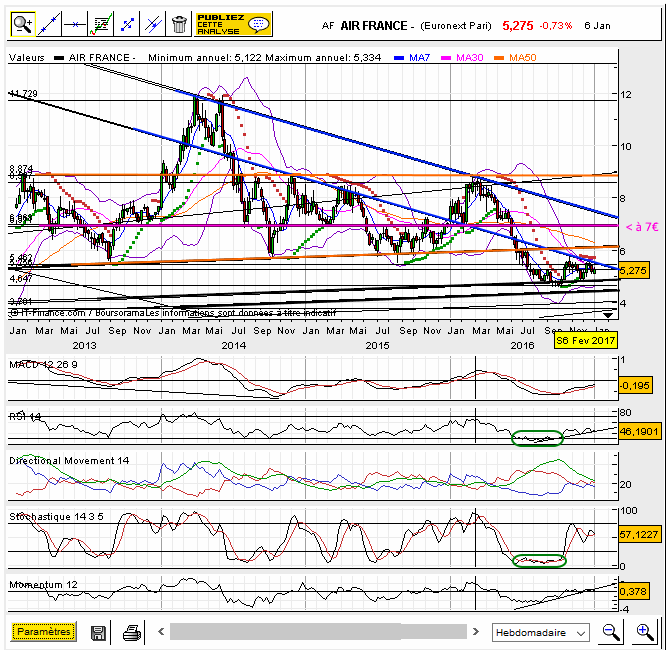This screenshot has height=650, width=666.
Task: Click the printer icon
Action: click(x=132, y=633)
